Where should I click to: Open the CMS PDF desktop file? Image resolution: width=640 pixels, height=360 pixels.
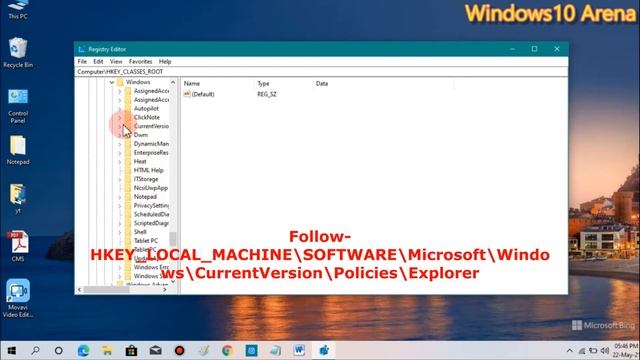tap(18, 246)
